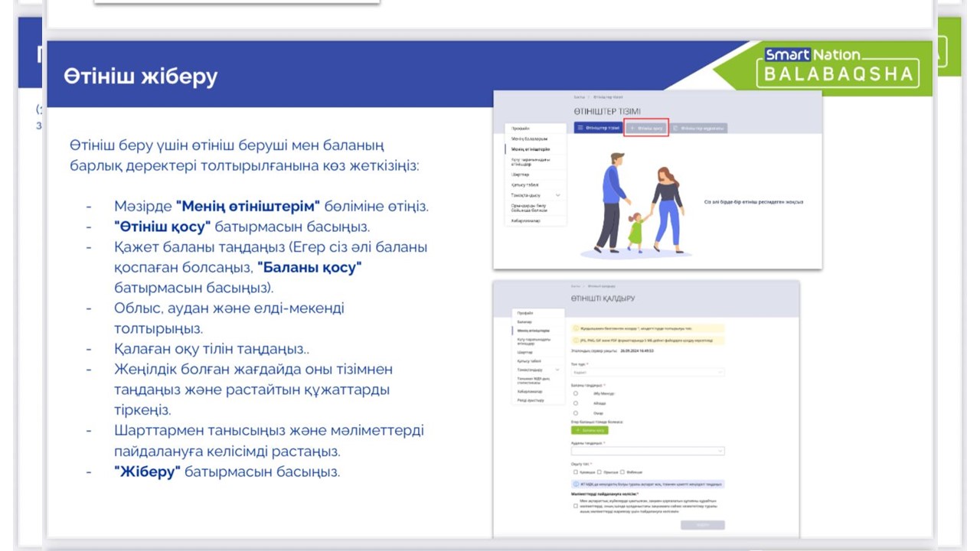The width and height of the screenshot is (980, 551).
Task: Check the data usage consent checkbox
Action: pos(575,505)
